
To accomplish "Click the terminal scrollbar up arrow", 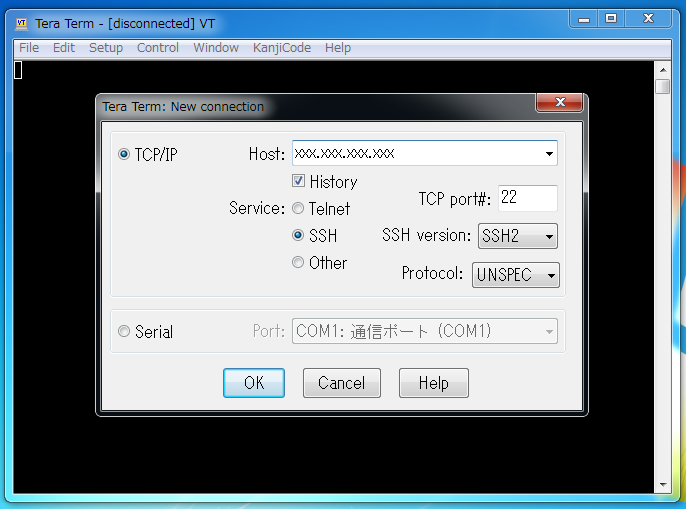I will [663, 70].
